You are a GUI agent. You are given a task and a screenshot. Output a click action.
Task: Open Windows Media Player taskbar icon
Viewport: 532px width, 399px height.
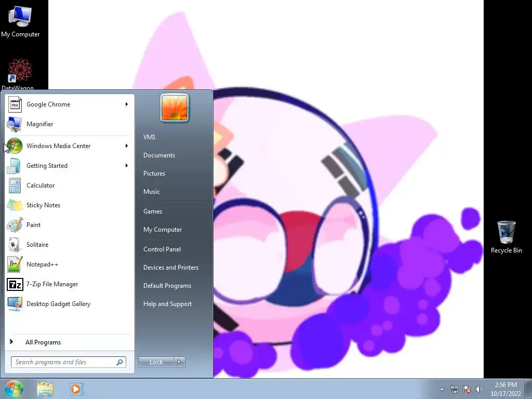[76, 389]
